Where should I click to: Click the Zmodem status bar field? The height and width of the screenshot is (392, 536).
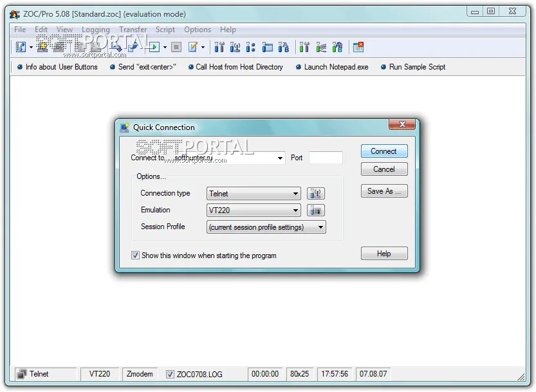(x=140, y=374)
